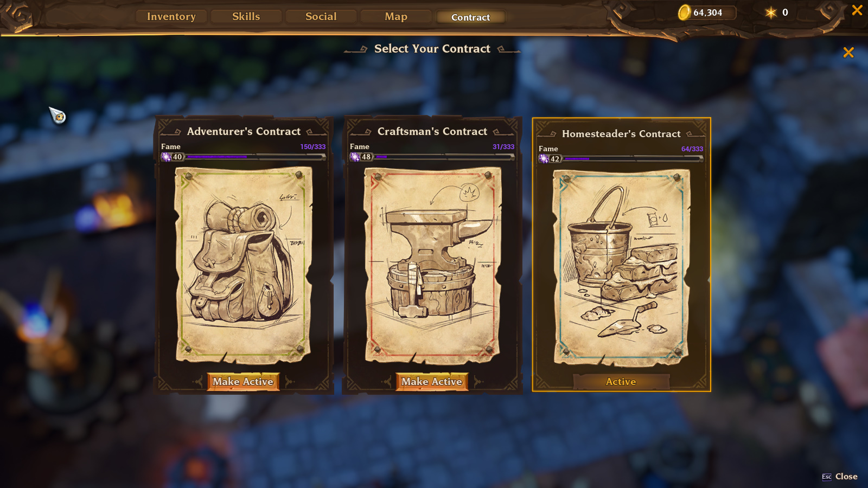Select the Craftsman's anvil card illustration
This screenshot has height=488, width=868.
pos(432,265)
